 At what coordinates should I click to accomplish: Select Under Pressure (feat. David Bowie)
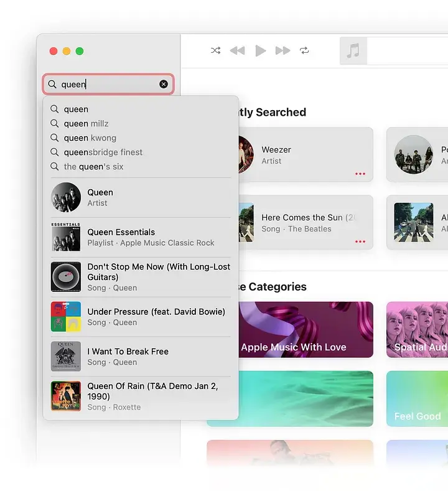pos(141,317)
